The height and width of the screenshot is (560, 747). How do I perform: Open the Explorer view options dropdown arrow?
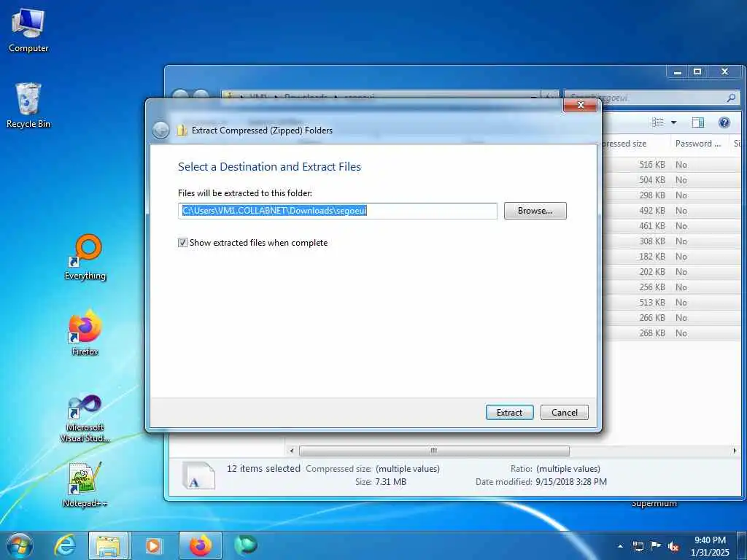(673, 122)
